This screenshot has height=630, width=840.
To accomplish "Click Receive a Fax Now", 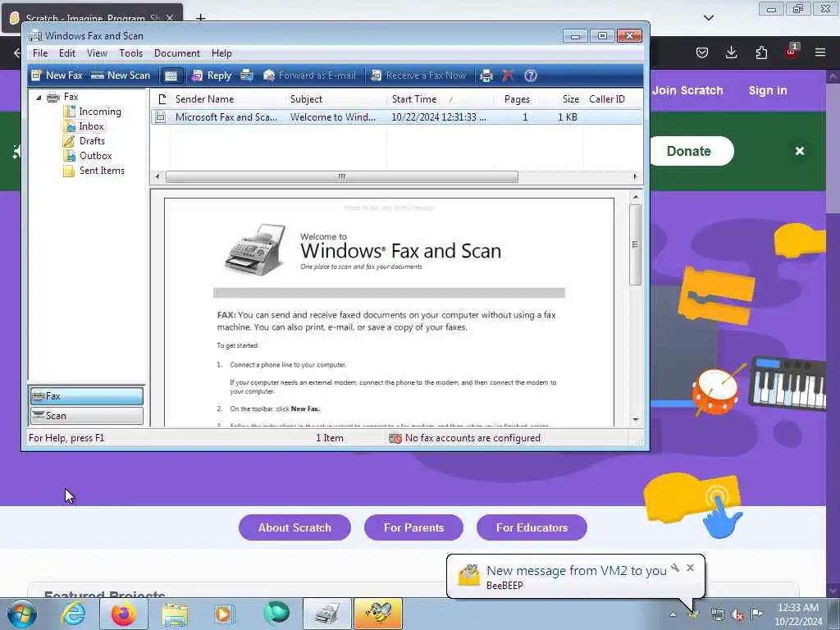I will 418,75.
